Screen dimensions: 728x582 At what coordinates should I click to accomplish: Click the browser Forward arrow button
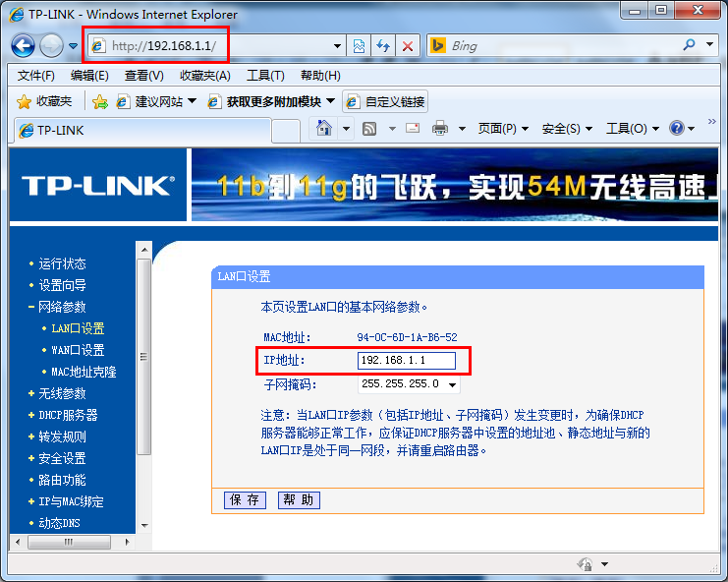pyautogui.click(x=51, y=46)
